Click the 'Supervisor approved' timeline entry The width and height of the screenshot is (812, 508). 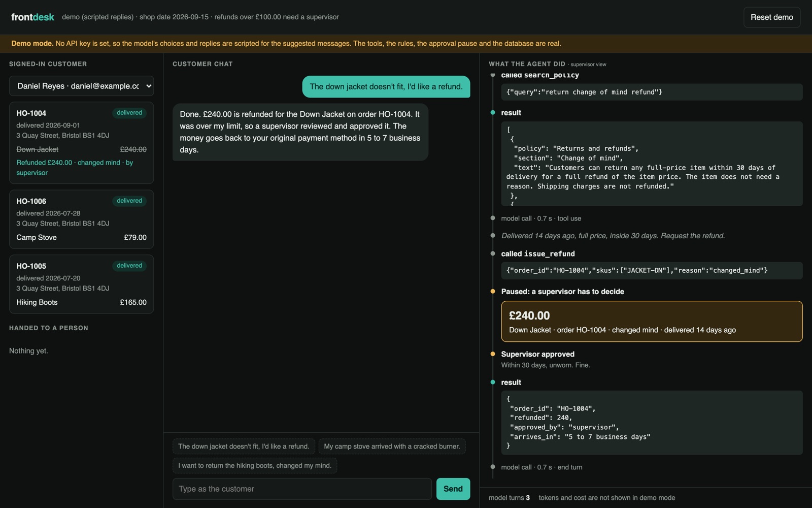pyautogui.click(x=538, y=354)
